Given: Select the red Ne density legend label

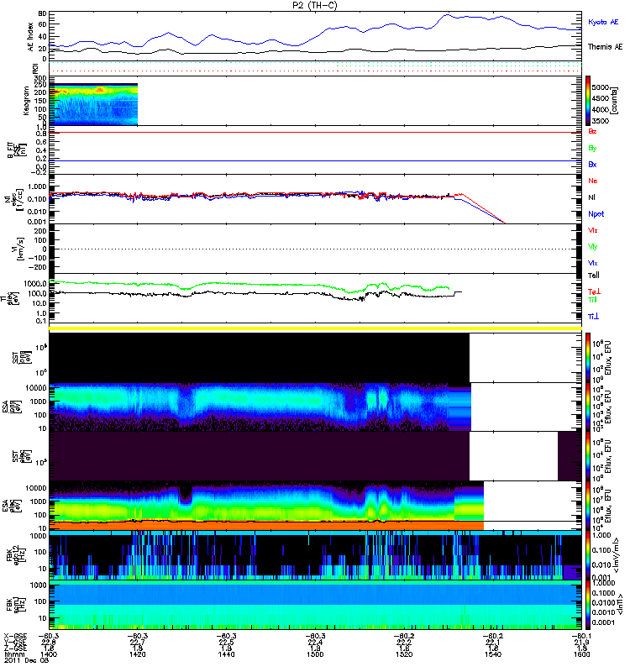Looking at the screenshot, I should [593, 181].
